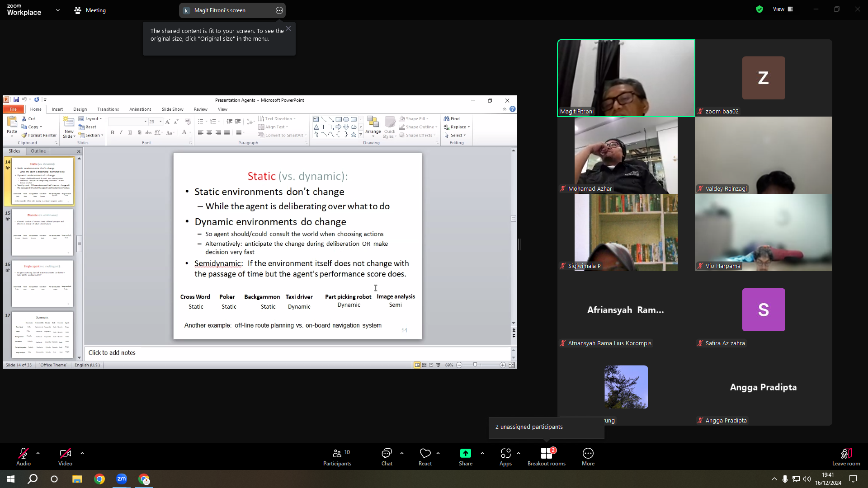Click the React heart icon
The image size is (868, 488).
pyautogui.click(x=425, y=453)
